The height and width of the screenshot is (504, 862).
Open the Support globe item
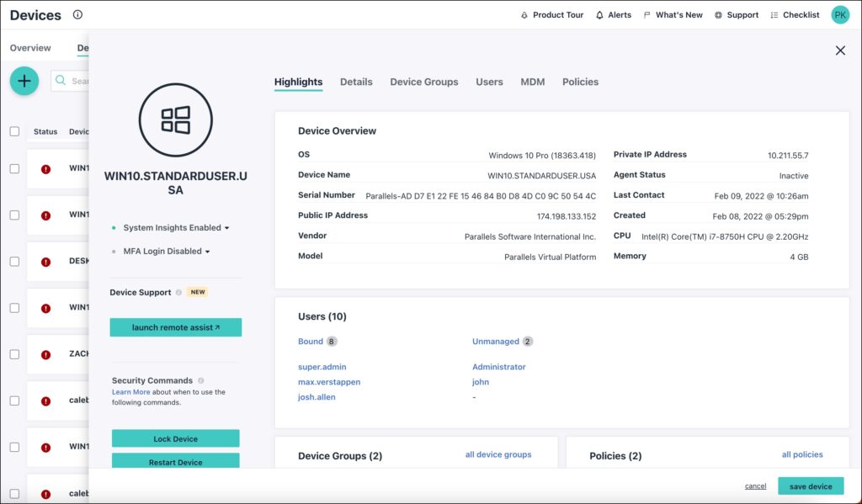[x=719, y=15]
